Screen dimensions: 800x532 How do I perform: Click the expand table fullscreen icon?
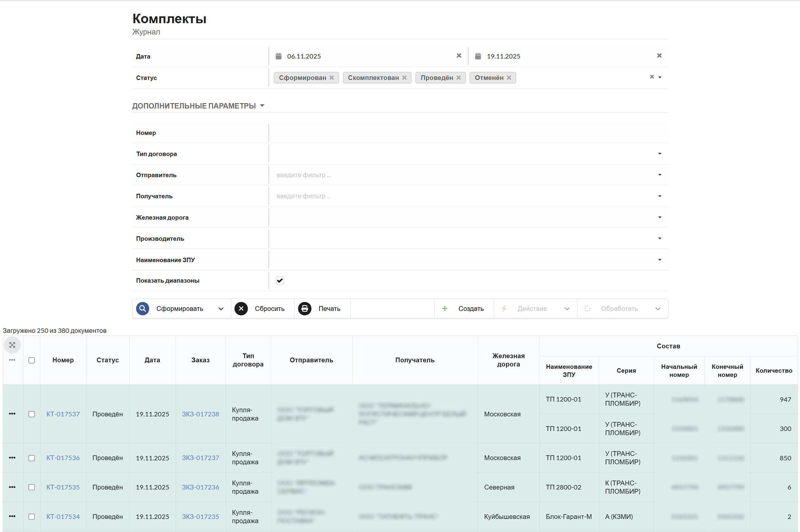[12, 345]
